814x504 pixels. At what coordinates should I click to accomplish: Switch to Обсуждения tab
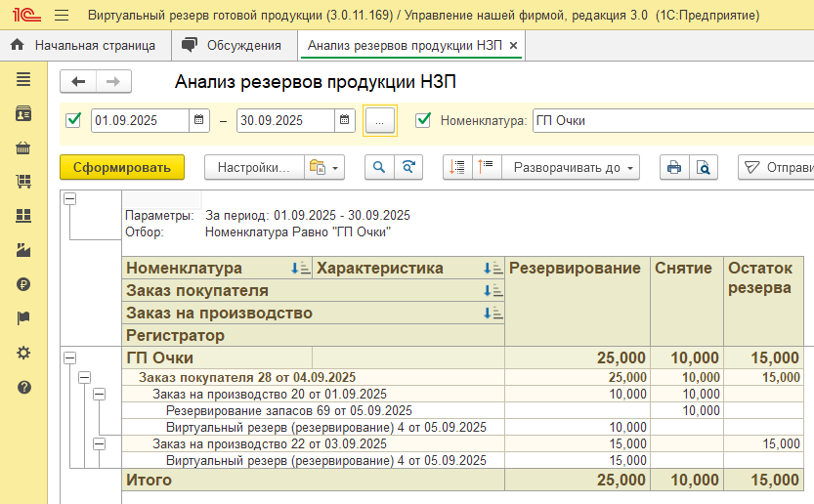pos(235,45)
